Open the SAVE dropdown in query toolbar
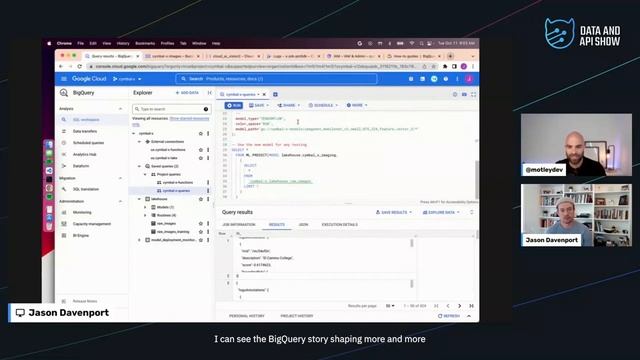This screenshot has height=360, width=640. tap(259, 105)
